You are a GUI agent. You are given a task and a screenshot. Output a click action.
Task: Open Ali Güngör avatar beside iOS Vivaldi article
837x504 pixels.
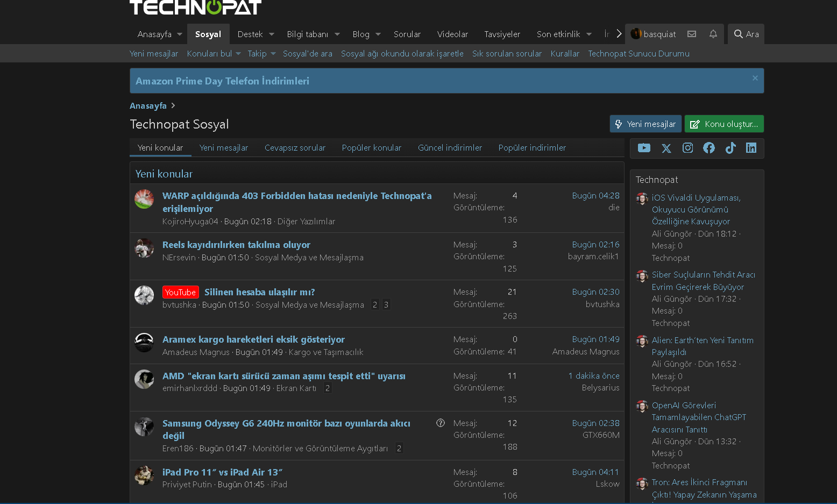[642, 198]
